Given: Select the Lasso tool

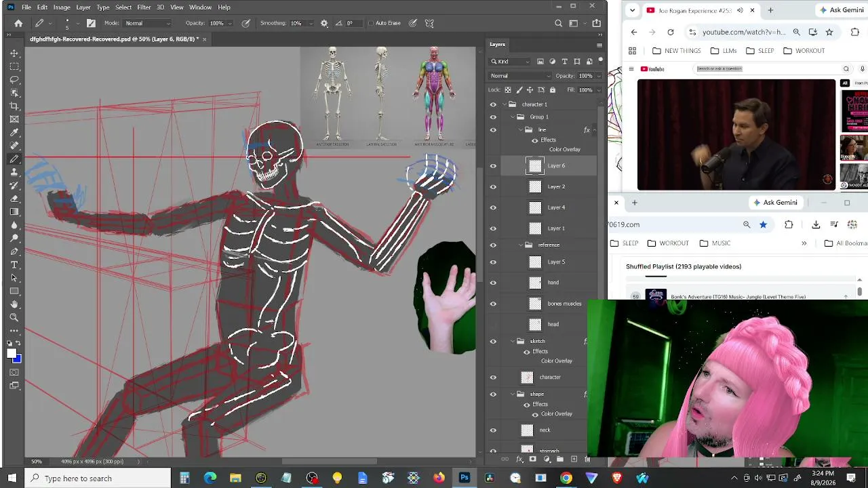Looking at the screenshot, I should pos(14,79).
